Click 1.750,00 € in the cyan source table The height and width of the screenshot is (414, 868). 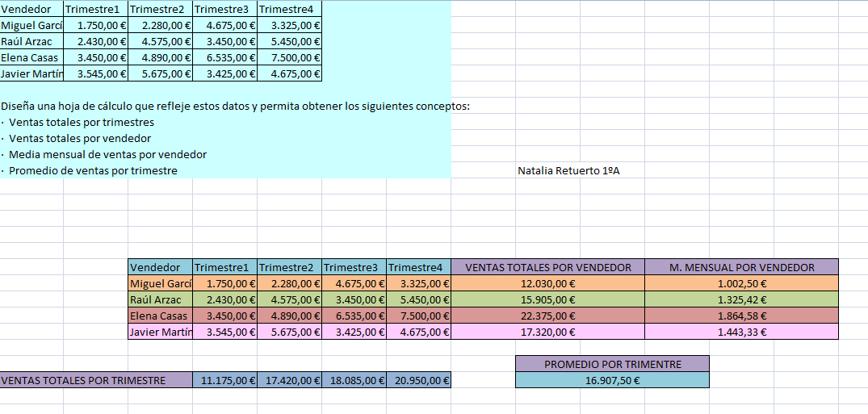tap(96, 25)
